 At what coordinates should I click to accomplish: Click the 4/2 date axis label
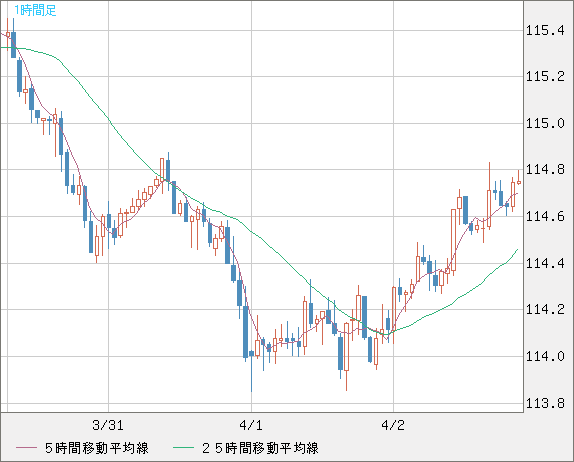point(393,425)
